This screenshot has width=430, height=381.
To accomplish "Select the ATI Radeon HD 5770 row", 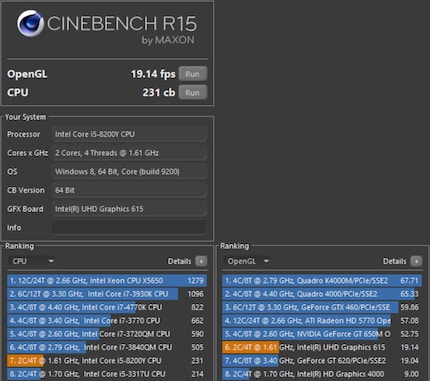I will (x=322, y=321).
